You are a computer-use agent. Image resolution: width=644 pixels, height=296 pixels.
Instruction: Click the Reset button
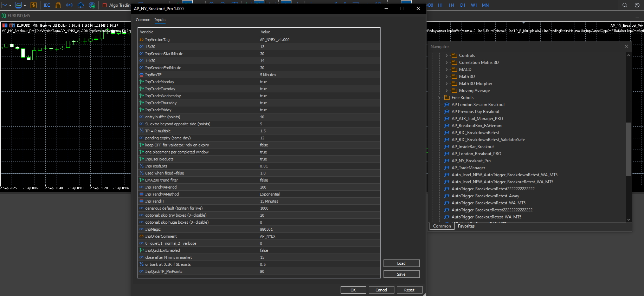410,290
